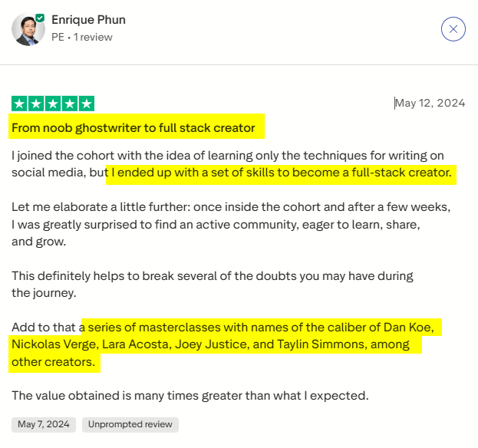The image size is (478, 448).
Task: Click the fifth green rating star
Action: coord(87,104)
